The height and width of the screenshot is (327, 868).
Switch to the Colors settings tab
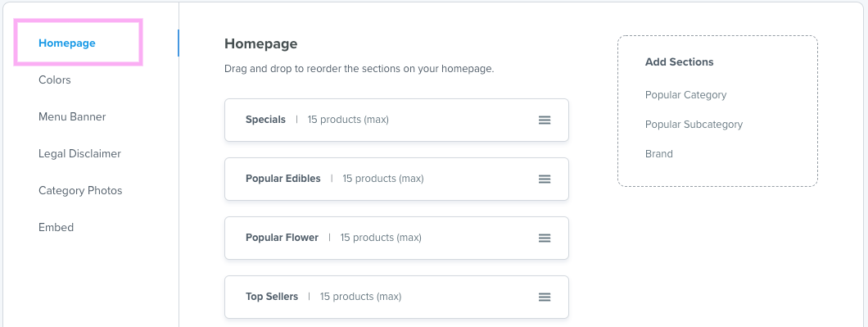[55, 79]
